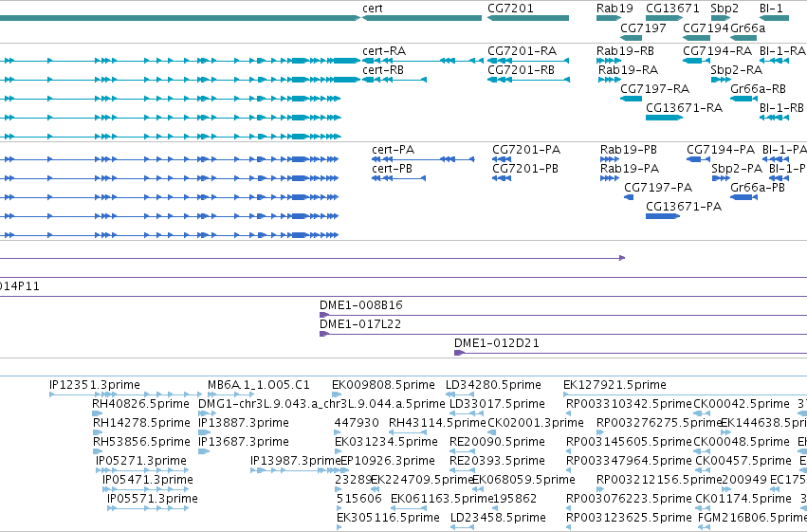Select BAC clone DME1-017L22
807x532 pixels.
point(563,334)
